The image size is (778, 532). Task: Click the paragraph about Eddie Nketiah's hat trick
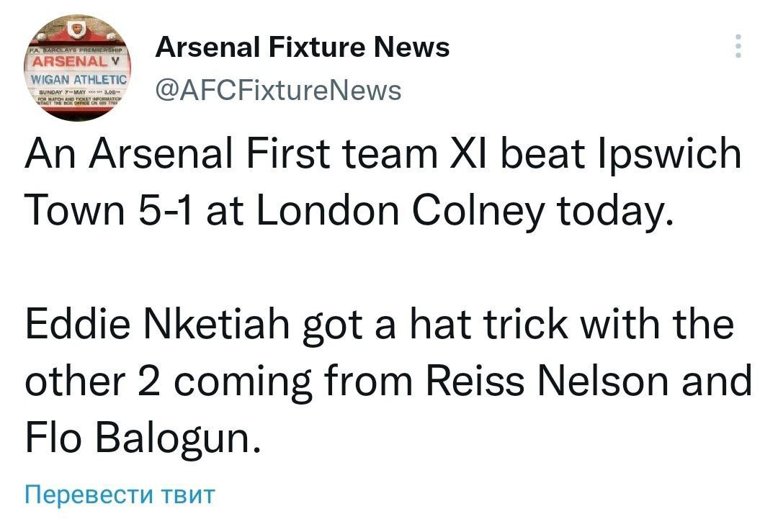point(388,381)
